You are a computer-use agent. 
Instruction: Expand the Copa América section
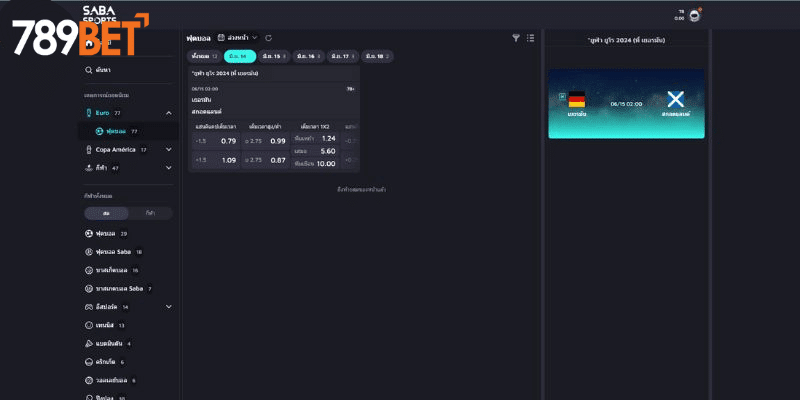pos(168,149)
